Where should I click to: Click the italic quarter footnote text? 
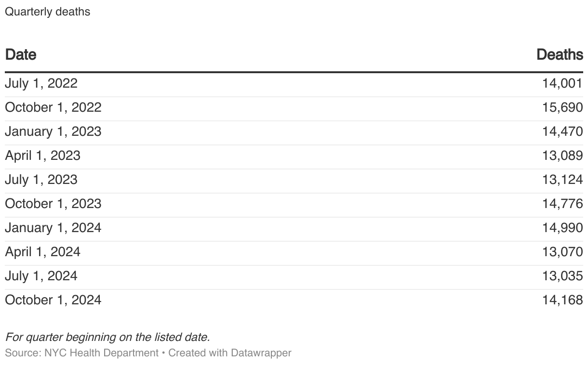pos(107,337)
